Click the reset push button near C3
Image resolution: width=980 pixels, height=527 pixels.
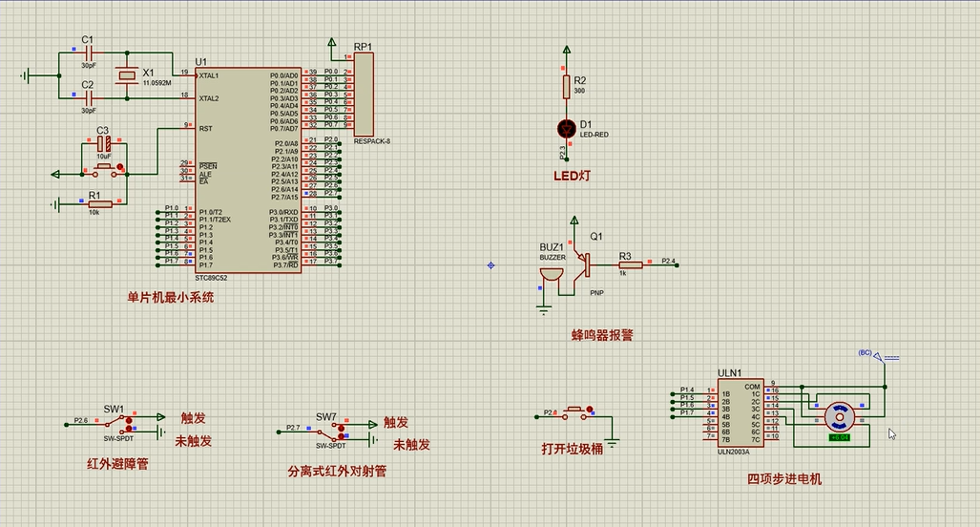(105, 169)
